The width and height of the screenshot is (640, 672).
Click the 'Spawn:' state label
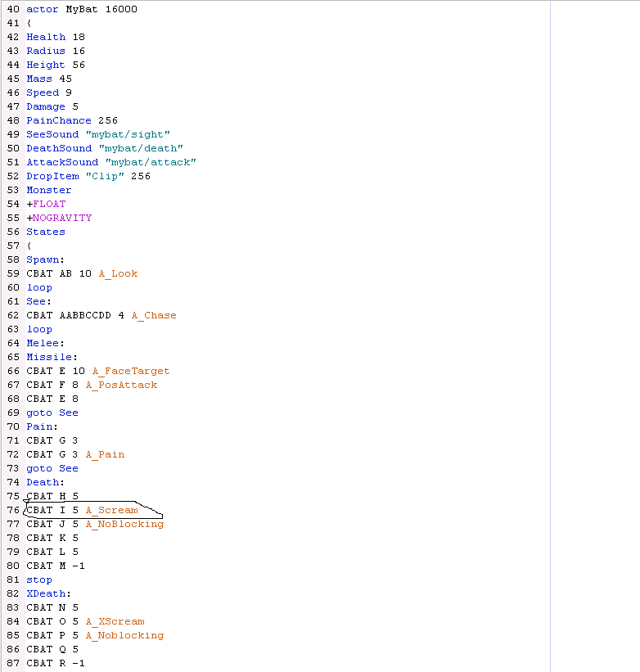pyautogui.click(x=45, y=259)
